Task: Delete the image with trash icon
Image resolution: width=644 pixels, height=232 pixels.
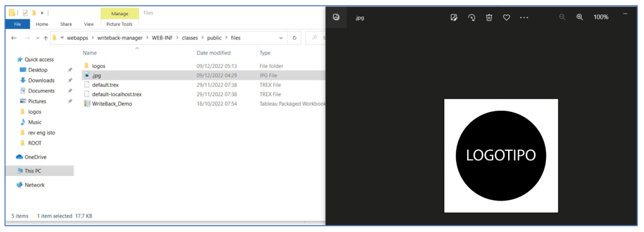Action: click(489, 17)
